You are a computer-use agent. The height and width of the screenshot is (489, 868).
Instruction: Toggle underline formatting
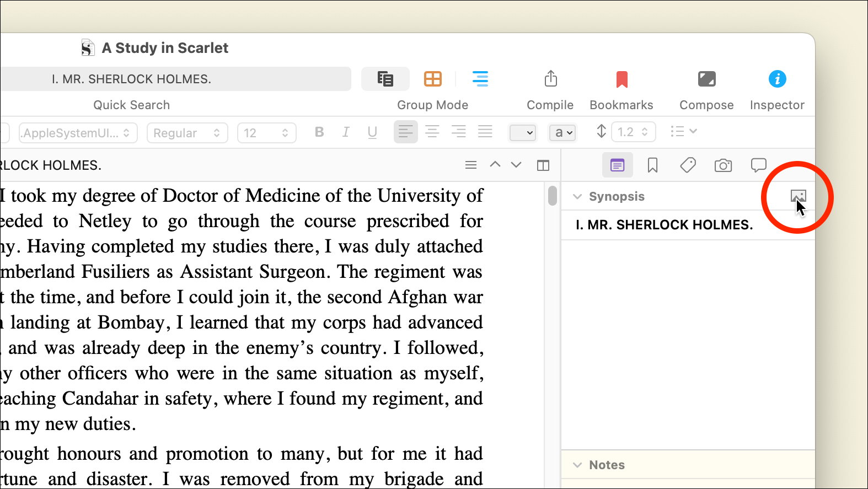[x=372, y=132]
